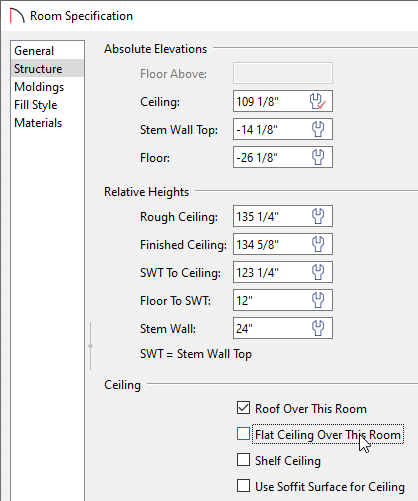Click the Rough Ceiling value field
Image resolution: width=418 pixels, height=501 pixels.
pyautogui.click(x=283, y=216)
